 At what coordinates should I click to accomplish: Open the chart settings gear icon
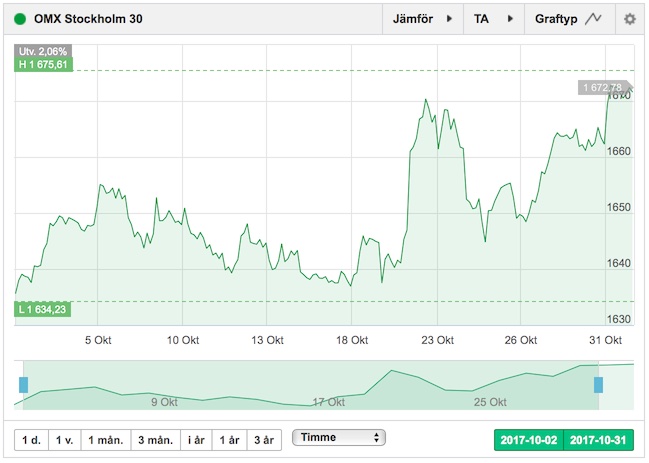(630, 19)
